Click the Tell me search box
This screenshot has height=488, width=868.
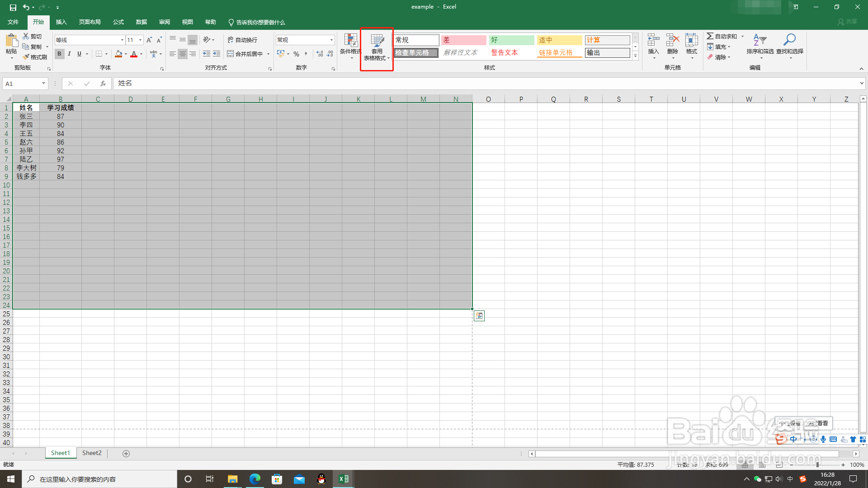point(260,22)
